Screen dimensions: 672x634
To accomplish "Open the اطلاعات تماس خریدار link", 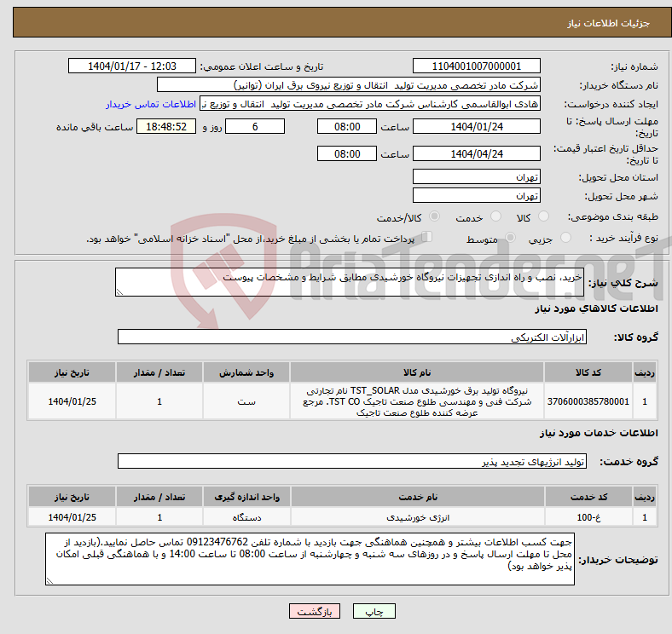I will (151, 104).
